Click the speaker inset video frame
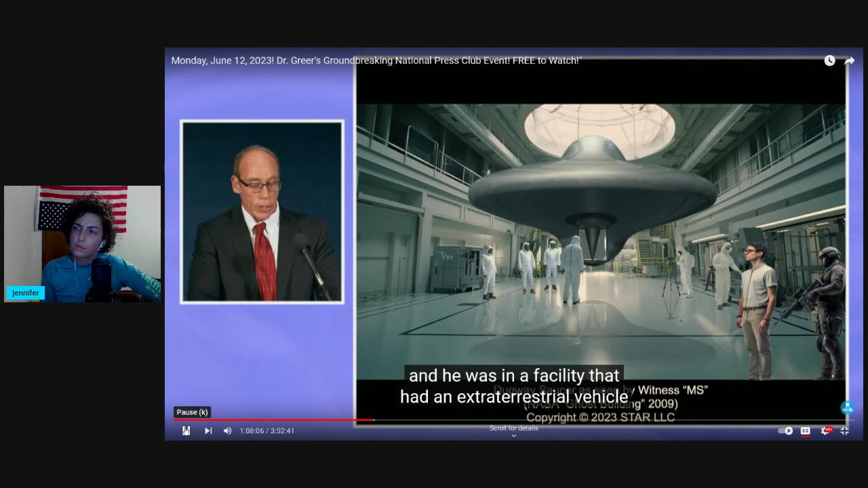 point(262,211)
